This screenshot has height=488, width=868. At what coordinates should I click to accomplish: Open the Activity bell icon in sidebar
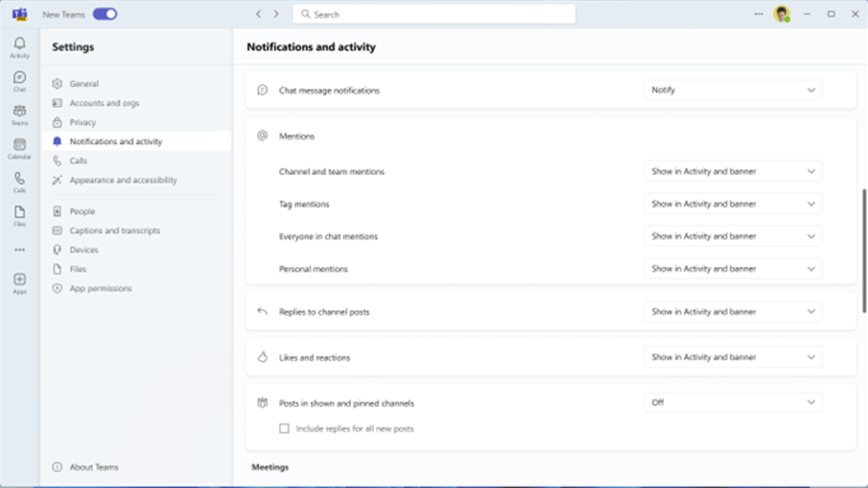click(19, 45)
